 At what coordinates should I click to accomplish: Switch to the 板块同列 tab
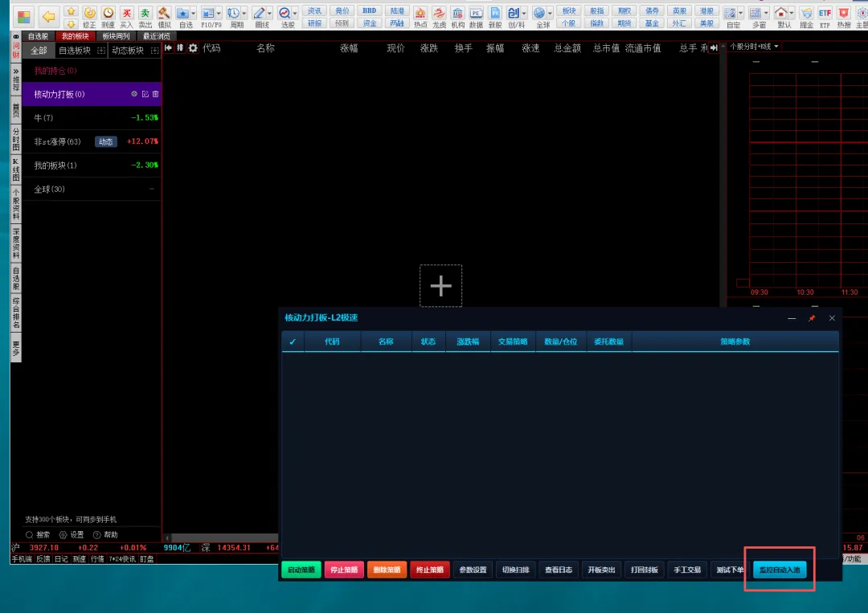(x=116, y=36)
